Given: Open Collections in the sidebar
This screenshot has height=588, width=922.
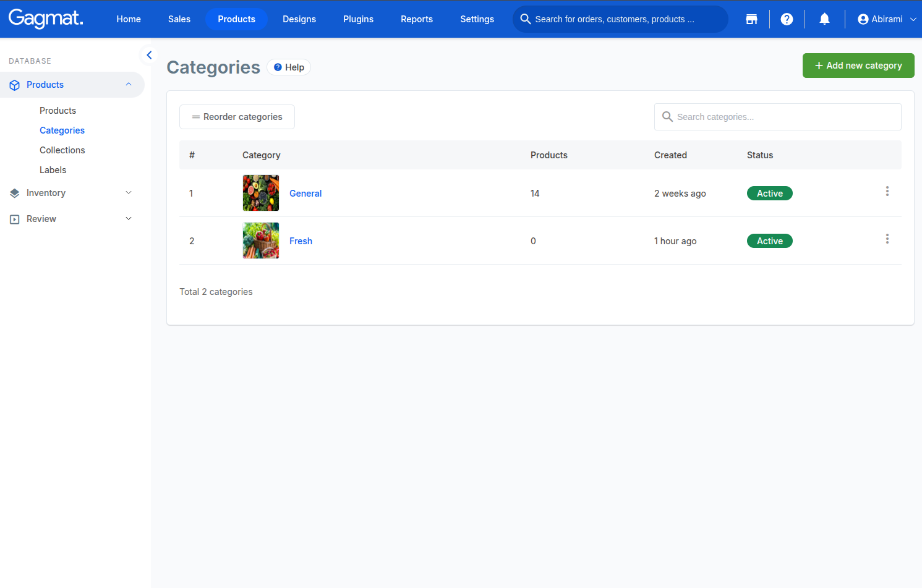Looking at the screenshot, I should pyautogui.click(x=62, y=150).
